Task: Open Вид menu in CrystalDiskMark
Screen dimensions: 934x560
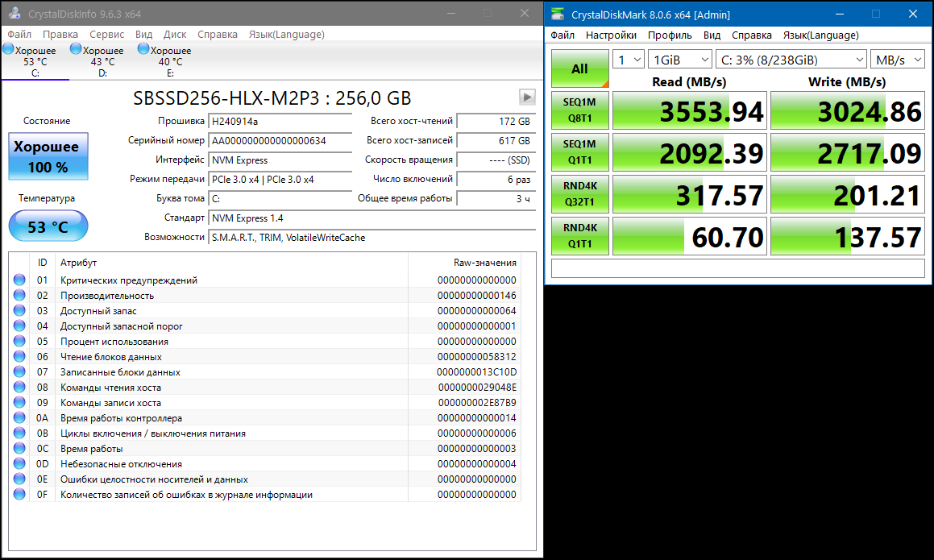Action: [712, 35]
